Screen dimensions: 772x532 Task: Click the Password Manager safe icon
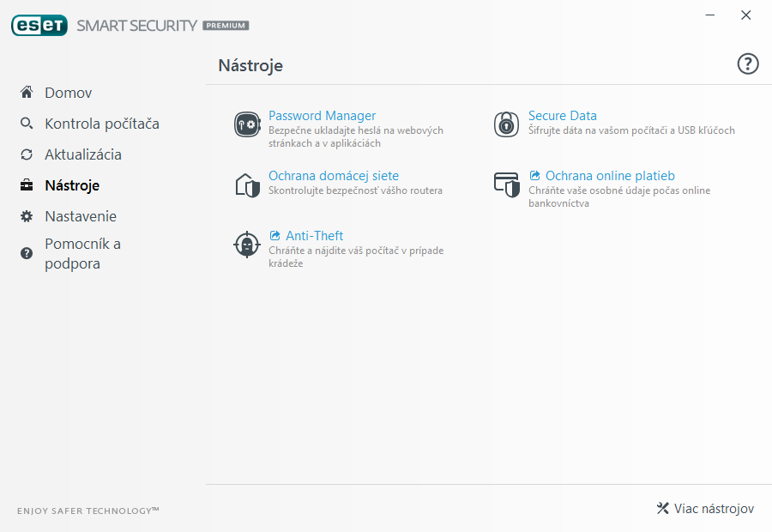[247, 124]
